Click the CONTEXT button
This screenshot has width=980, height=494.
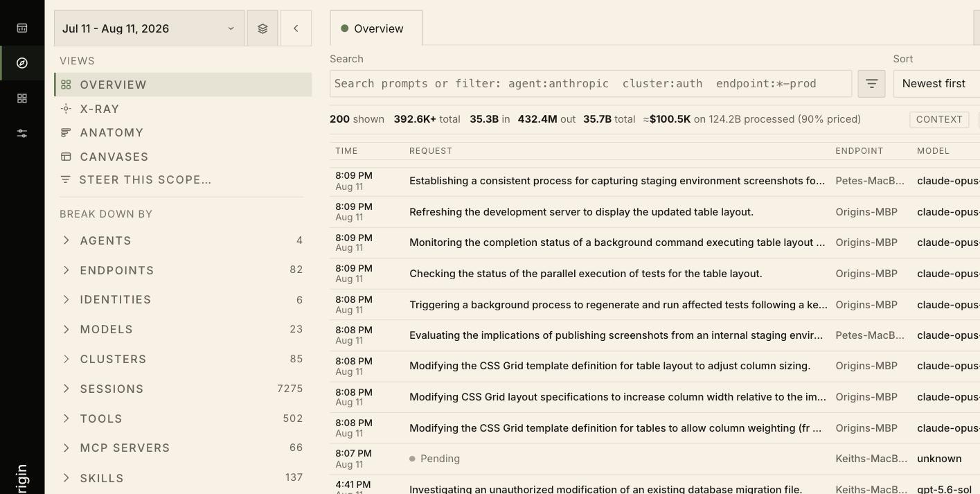[939, 119]
